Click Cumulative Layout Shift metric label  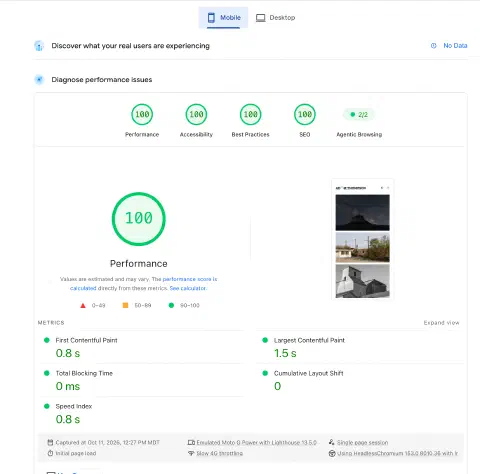[x=309, y=373]
